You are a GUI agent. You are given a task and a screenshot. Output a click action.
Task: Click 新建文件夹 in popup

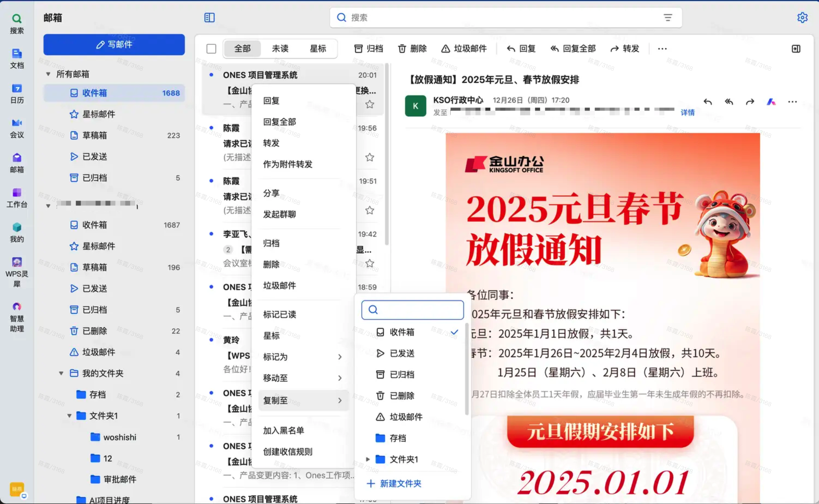(x=394, y=483)
